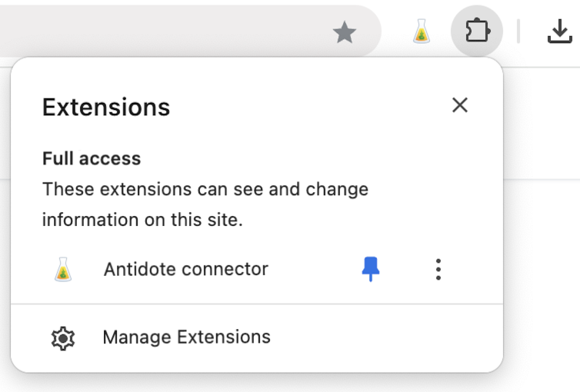This screenshot has height=392, width=580.
Task: Click the Full access section label
Action: tap(92, 159)
